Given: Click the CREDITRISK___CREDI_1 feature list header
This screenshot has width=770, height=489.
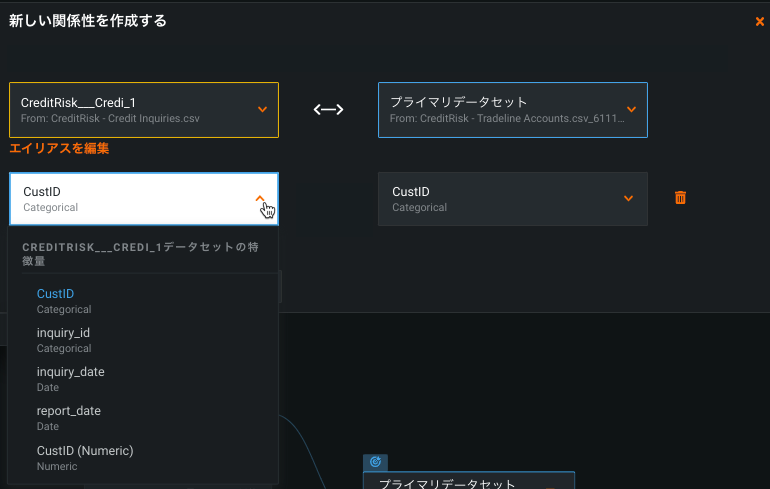Looking at the screenshot, I should click(x=140, y=252).
